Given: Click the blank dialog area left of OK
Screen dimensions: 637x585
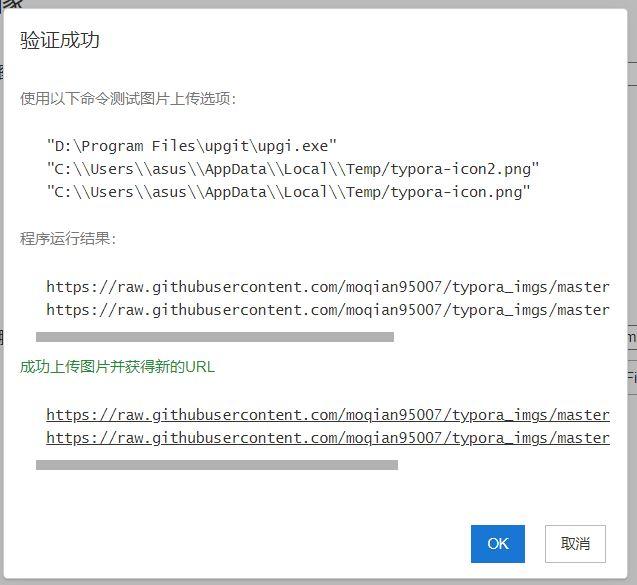Looking at the screenshot, I should (x=244, y=544).
